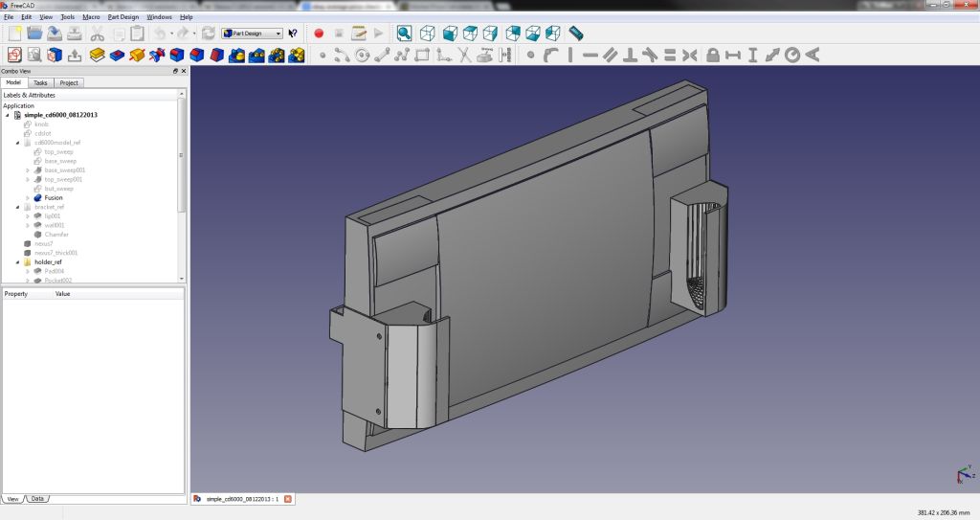Click the Linear Pattern icon

pos(256,56)
